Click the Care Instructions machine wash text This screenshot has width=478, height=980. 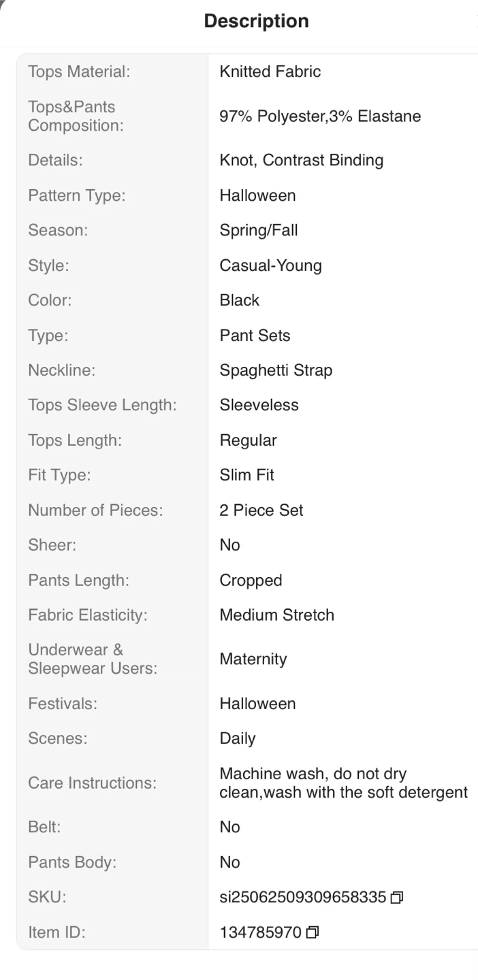[343, 783]
